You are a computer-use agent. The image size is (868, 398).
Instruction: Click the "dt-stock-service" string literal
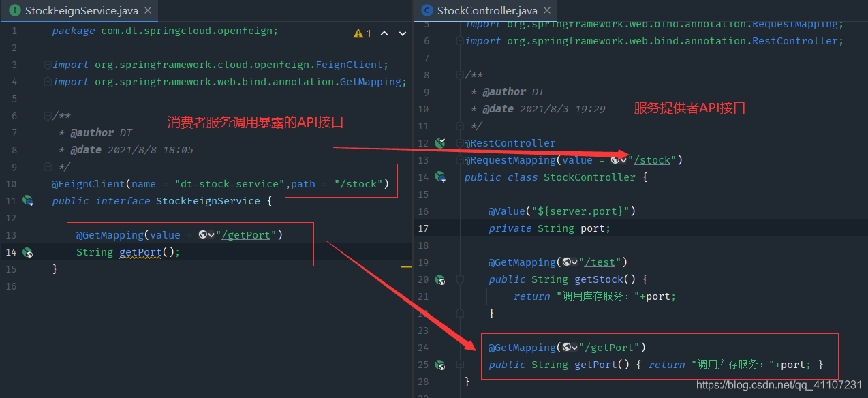(230, 184)
